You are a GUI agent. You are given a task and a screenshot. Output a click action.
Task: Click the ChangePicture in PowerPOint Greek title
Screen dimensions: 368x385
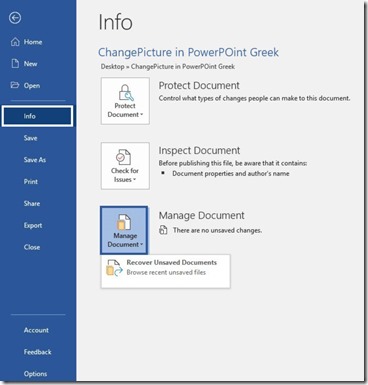coord(188,52)
